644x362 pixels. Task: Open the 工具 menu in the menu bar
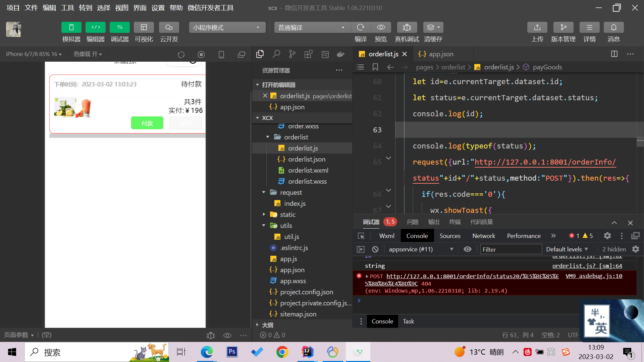[67, 8]
